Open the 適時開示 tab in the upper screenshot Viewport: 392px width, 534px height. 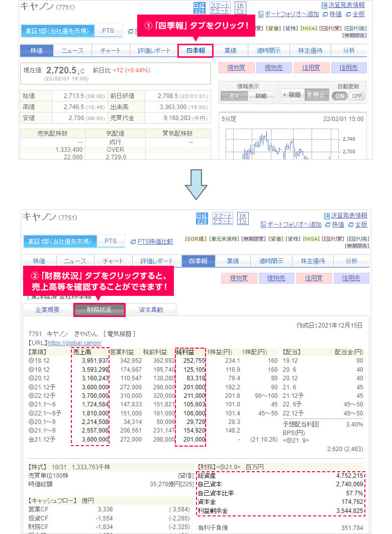(269, 51)
